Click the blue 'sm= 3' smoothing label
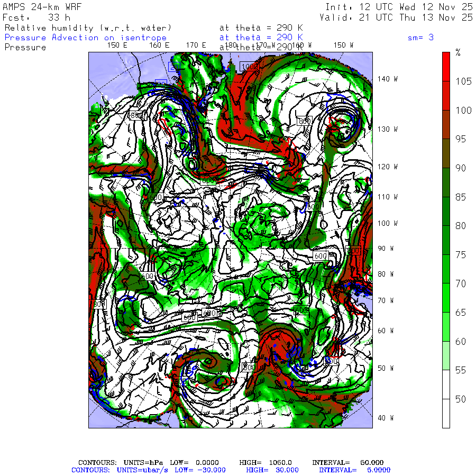476x476 pixels. pyautogui.click(x=420, y=38)
